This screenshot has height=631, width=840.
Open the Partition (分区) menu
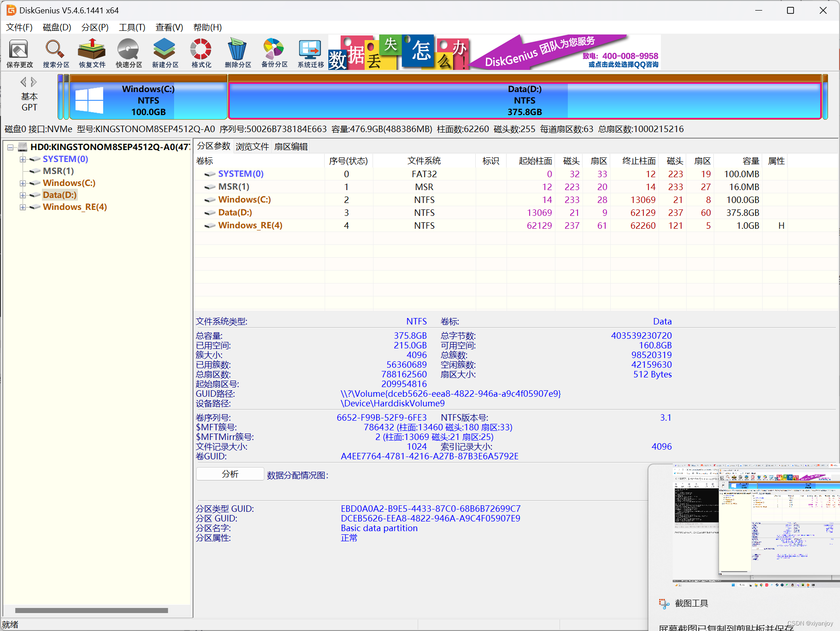(x=95, y=27)
